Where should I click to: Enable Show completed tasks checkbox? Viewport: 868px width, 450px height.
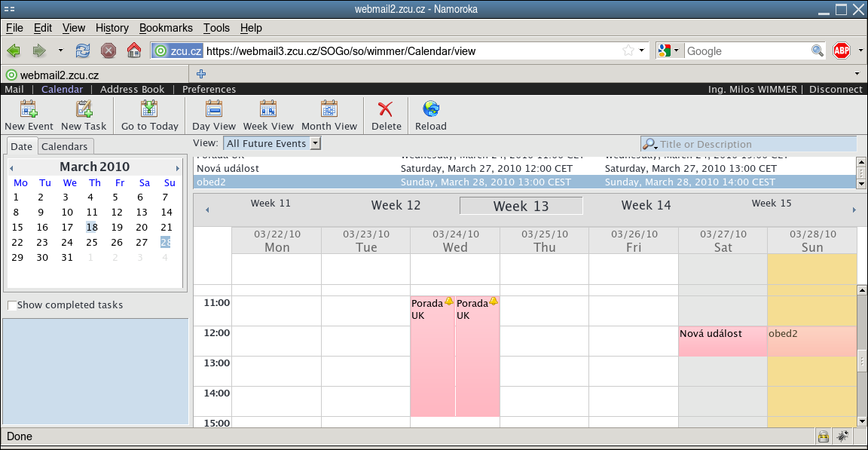pos(12,305)
